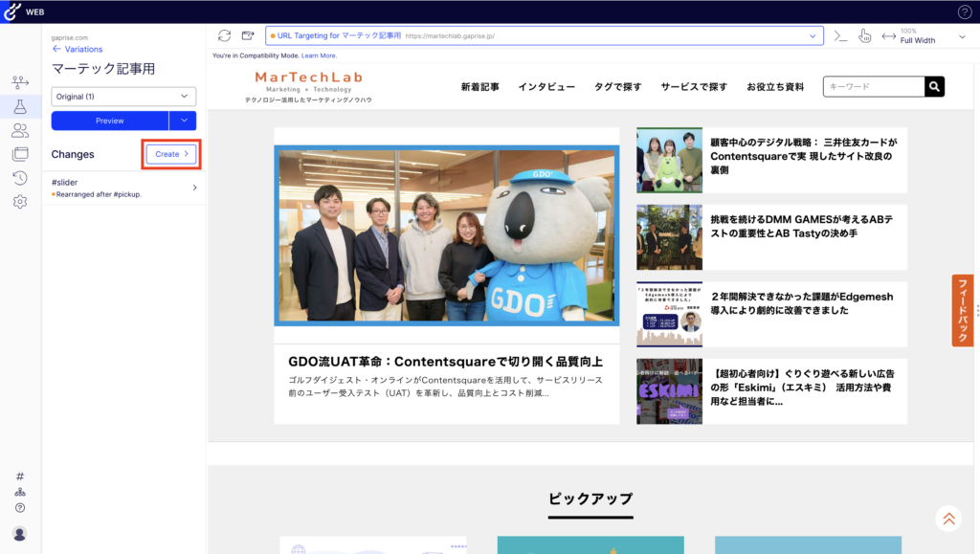Screen dimensions: 980x554
Task: Click the キーワード search input field
Action: click(873, 87)
